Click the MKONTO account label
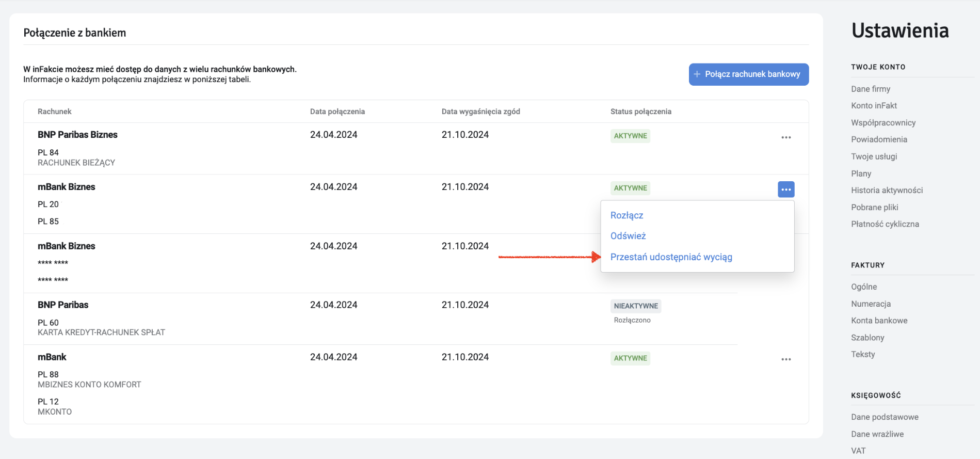The height and width of the screenshot is (459, 980). (x=55, y=412)
